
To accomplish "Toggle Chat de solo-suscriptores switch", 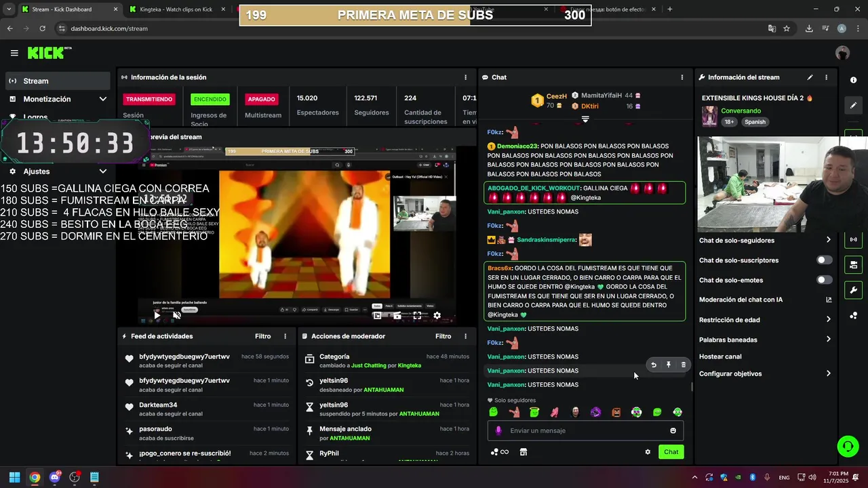I will click(x=824, y=260).
